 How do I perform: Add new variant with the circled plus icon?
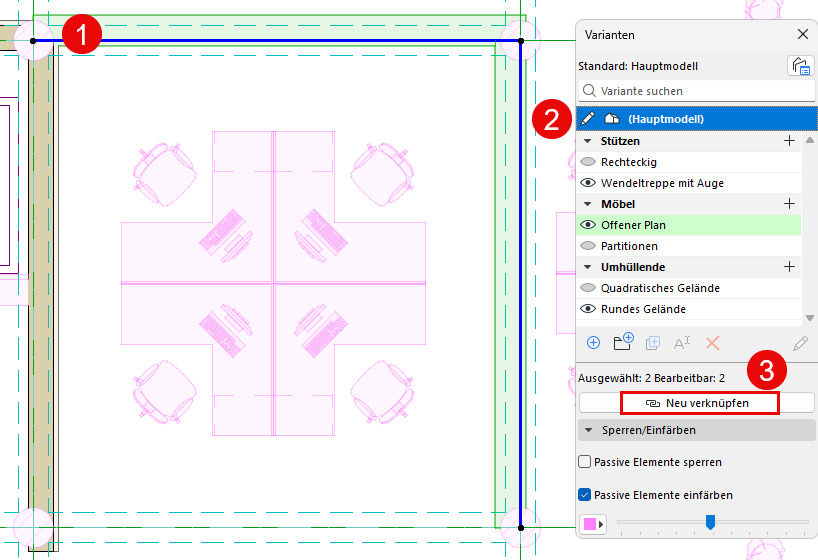[593, 343]
